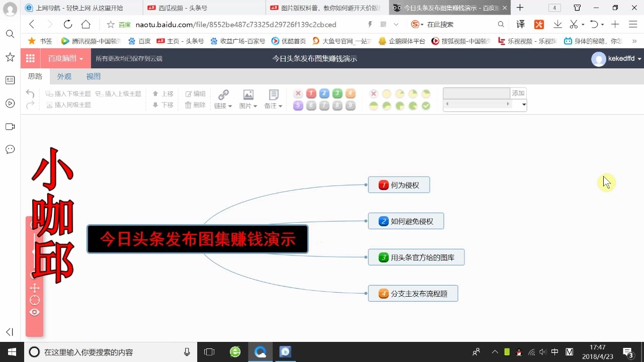Select the 用头条官方给的图库 node
644x362 pixels.
click(x=416, y=257)
